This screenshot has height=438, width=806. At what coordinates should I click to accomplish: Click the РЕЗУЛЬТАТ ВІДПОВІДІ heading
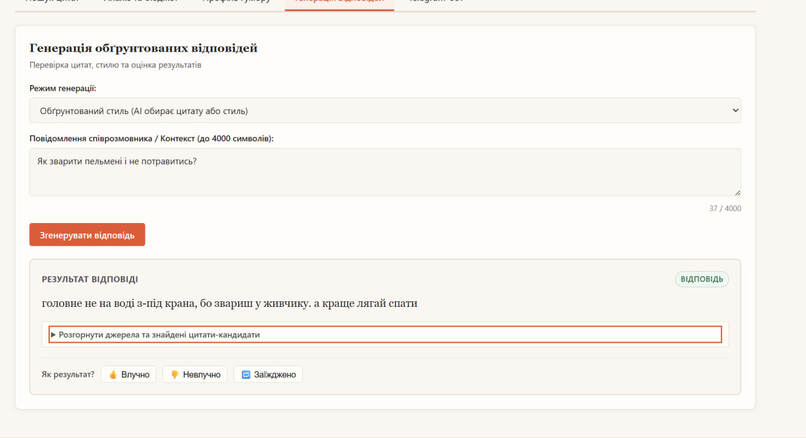[90, 279]
